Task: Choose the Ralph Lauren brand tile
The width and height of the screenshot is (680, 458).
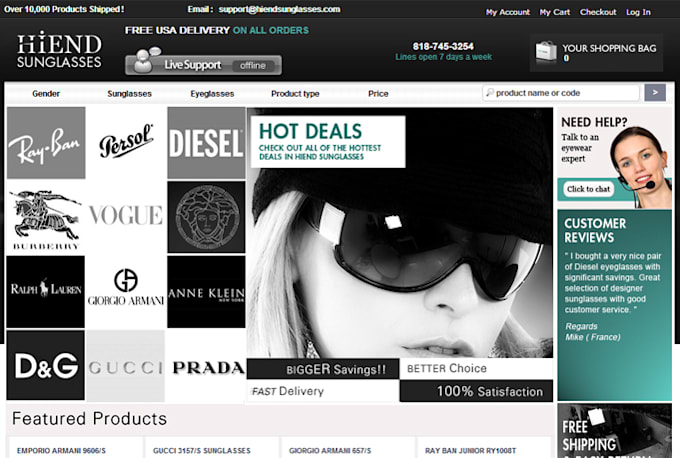Action: [x=46, y=291]
